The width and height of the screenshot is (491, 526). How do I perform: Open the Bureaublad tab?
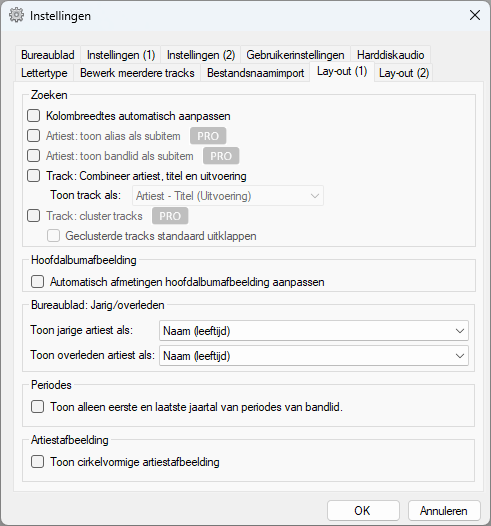(48, 55)
